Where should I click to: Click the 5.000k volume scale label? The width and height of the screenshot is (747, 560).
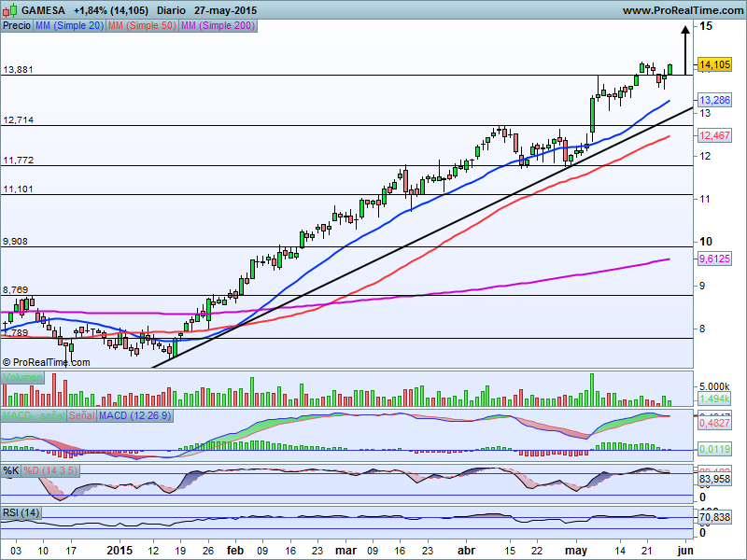[714, 386]
